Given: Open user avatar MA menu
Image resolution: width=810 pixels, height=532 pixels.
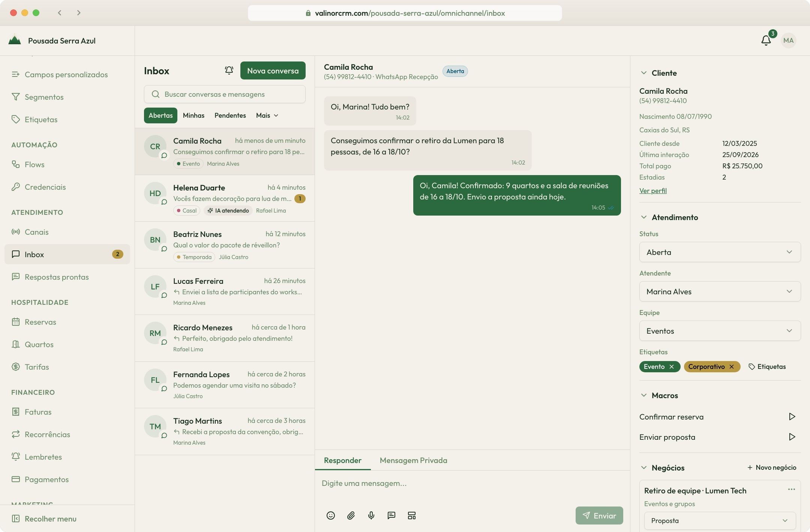Looking at the screenshot, I should tap(788, 40).
